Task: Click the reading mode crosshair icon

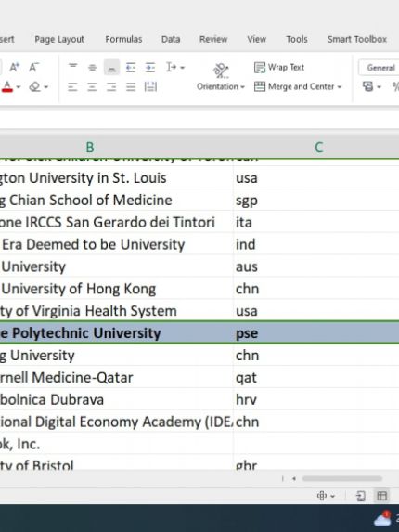Action: [321, 496]
